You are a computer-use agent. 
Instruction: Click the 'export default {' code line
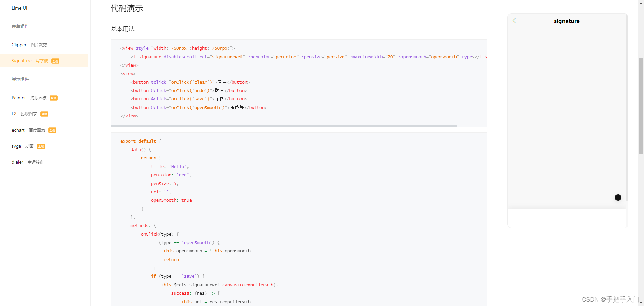(x=141, y=141)
